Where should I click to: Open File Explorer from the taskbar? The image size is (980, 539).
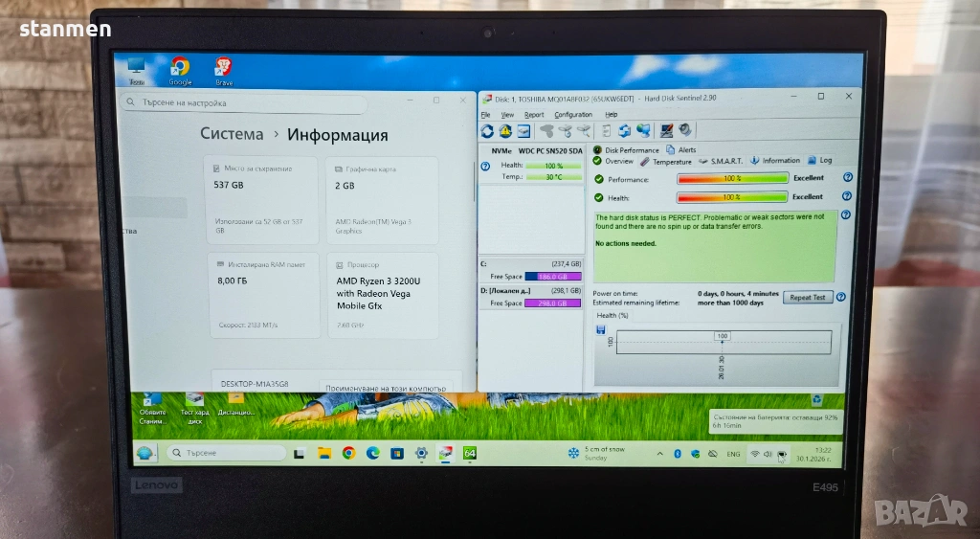pyautogui.click(x=323, y=453)
